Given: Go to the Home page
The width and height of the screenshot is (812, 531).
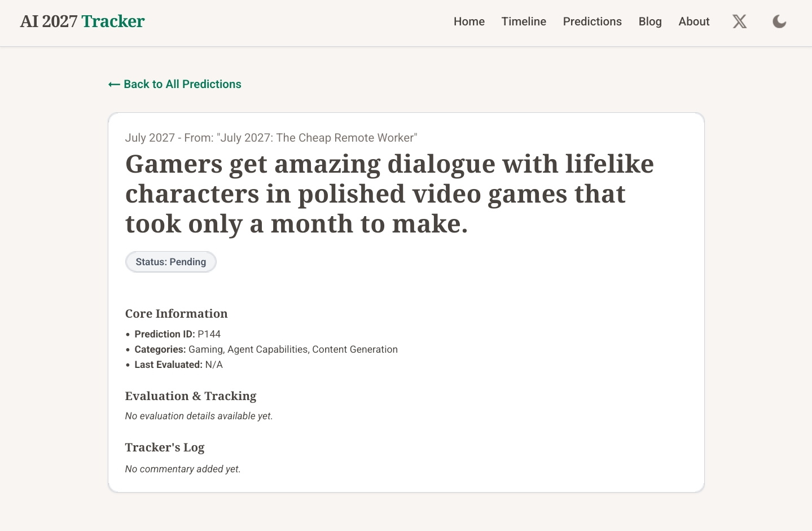Looking at the screenshot, I should pyautogui.click(x=469, y=21).
